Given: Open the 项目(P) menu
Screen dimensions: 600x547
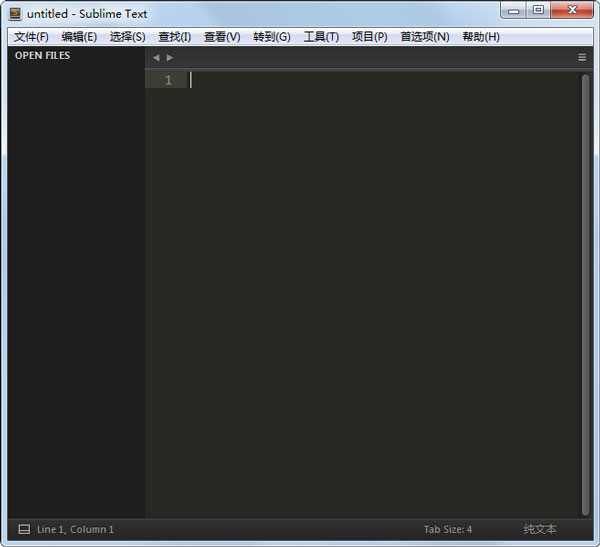Looking at the screenshot, I should point(370,37).
